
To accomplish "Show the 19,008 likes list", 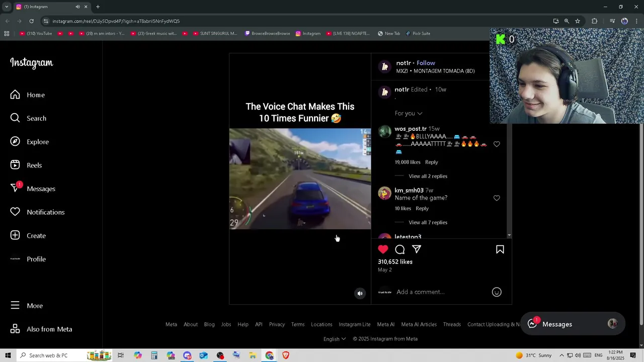I will pos(407,162).
